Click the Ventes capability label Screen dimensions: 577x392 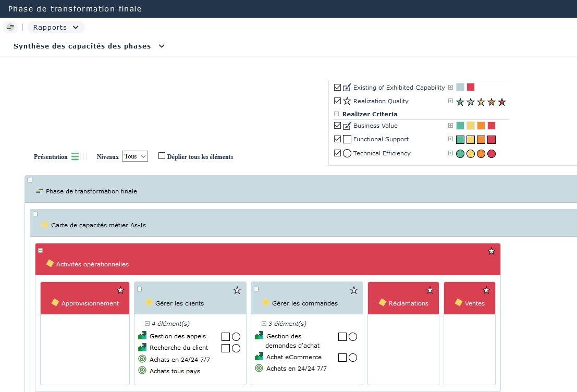tap(474, 303)
